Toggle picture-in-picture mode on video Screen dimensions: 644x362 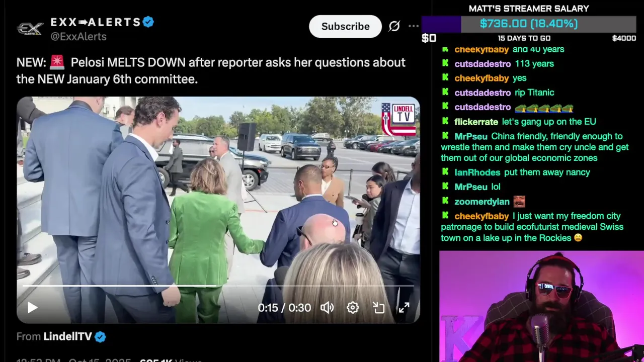pos(378,308)
